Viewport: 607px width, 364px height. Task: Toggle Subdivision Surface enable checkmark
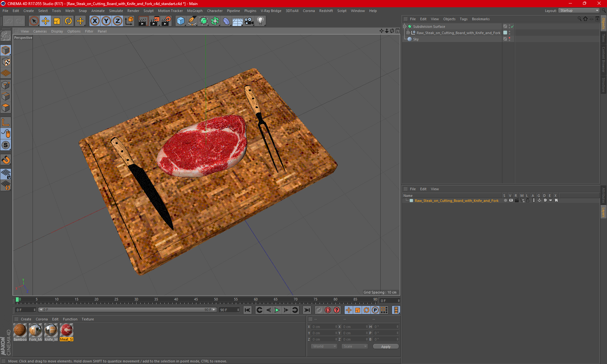click(x=512, y=27)
